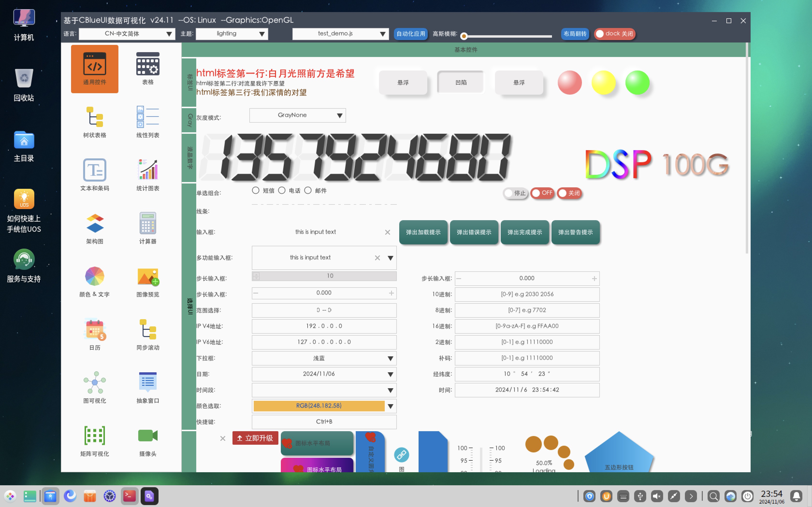Expand the 灰度模式 GrayNone dropdown
The height and width of the screenshot is (507, 812).
pos(339,116)
